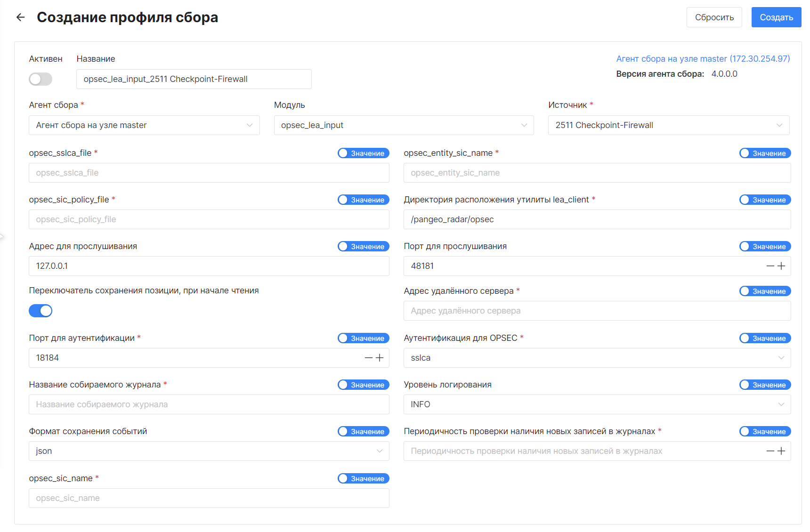Screen dimensions: 810x532
Task: Click the opsec_entity_sic_name input field
Action: [x=597, y=173]
